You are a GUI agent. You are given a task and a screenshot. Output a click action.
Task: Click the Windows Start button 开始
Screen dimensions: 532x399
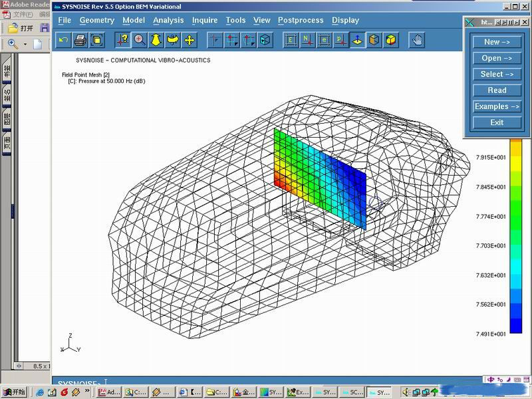(13, 392)
